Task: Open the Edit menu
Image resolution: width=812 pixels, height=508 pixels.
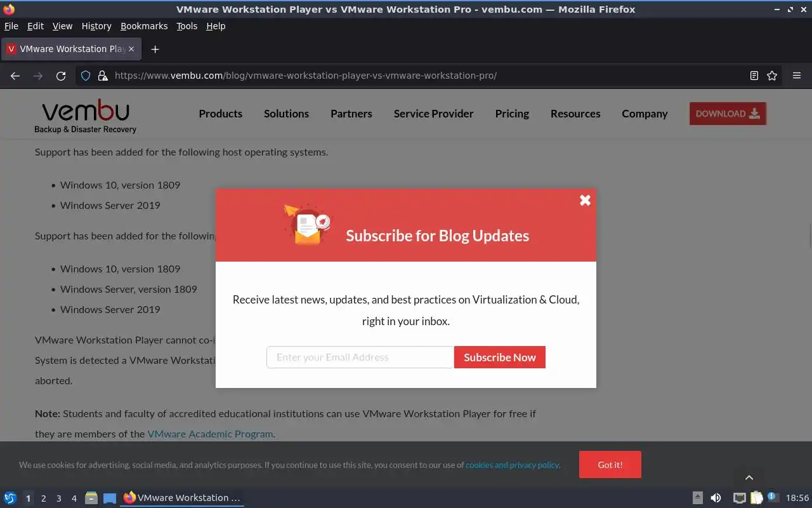Action: [x=36, y=26]
